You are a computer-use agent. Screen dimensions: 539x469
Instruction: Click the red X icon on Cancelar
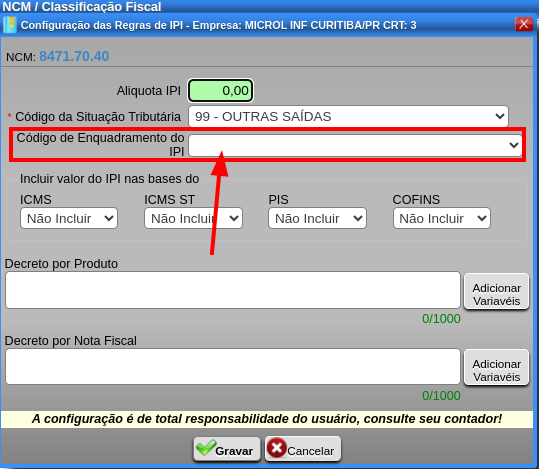coord(277,448)
